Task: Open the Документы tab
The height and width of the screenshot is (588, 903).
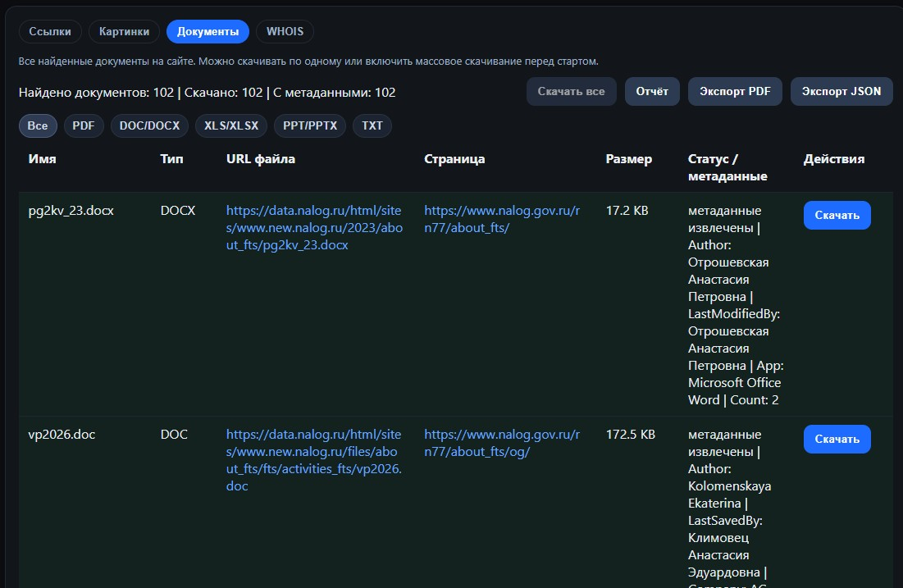Action: tap(207, 31)
